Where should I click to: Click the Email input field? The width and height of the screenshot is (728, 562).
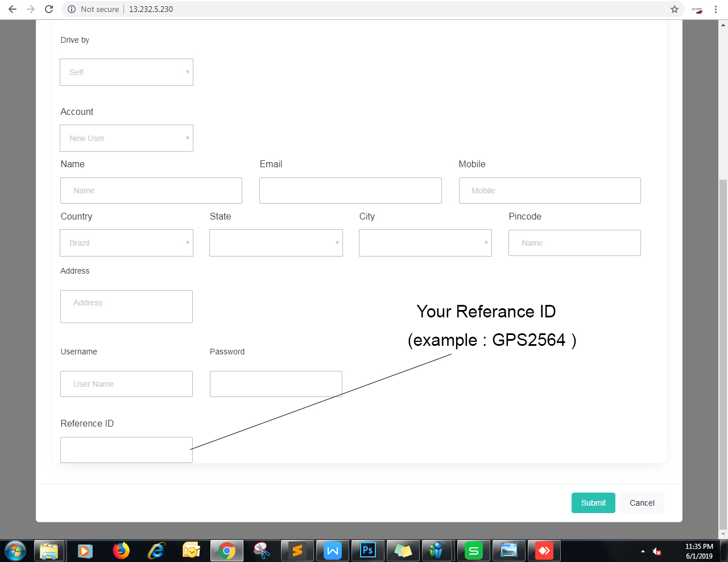(x=350, y=191)
